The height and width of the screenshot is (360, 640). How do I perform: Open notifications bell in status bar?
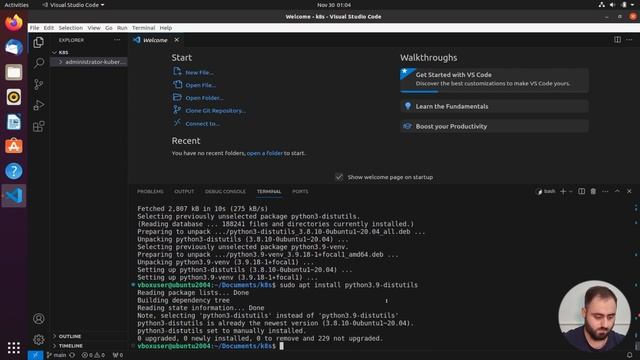click(629, 355)
